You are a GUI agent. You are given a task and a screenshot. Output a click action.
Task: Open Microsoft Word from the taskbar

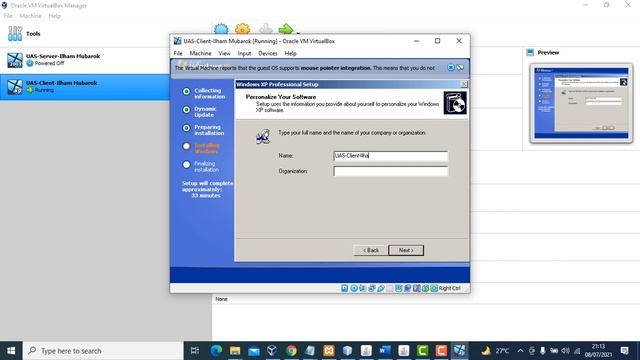tap(385, 351)
